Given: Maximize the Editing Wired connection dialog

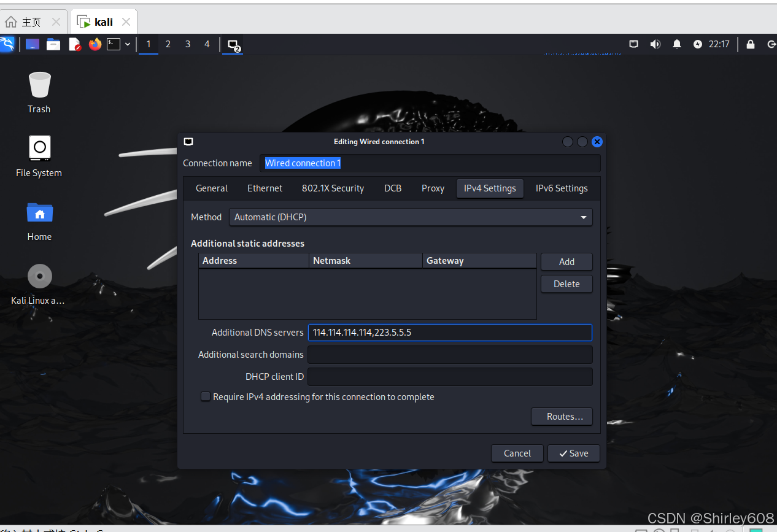Looking at the screenshot, I should (582, 142).
